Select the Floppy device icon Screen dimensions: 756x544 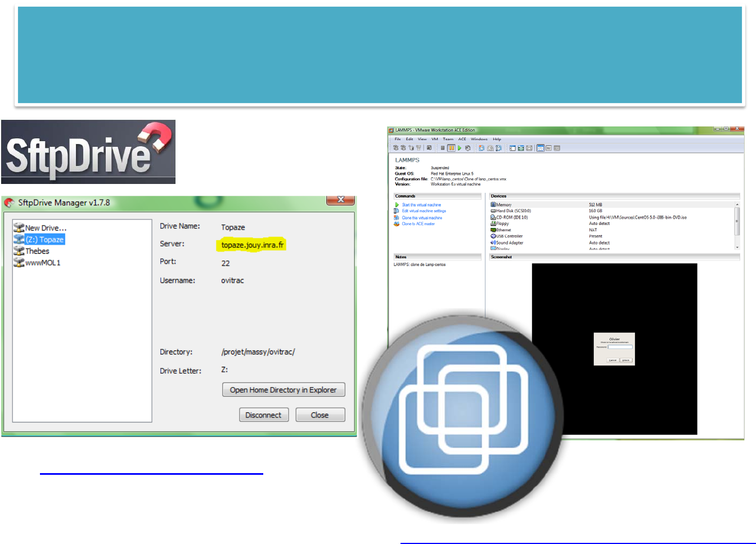pos(493,223)
